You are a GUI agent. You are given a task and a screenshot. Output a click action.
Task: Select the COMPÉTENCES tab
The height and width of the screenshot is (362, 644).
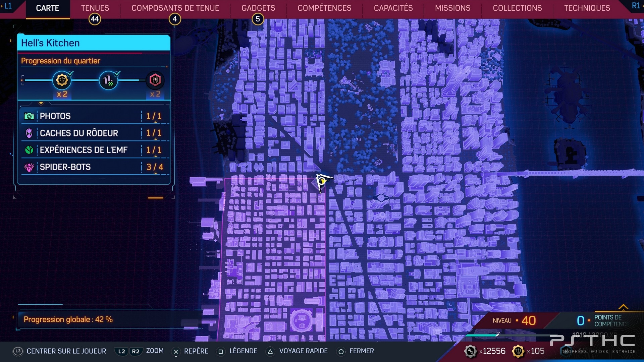click(324, 8)
